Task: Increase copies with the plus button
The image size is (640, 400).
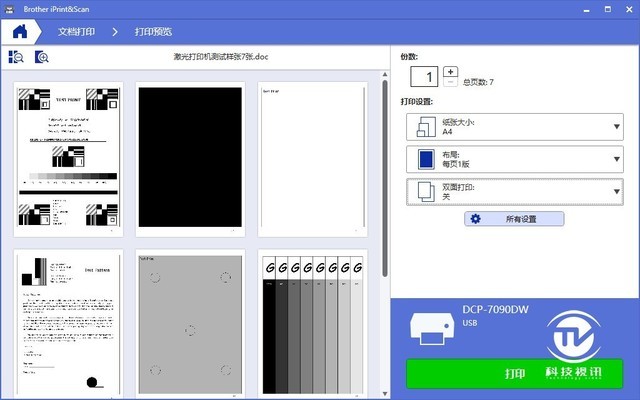Action: pos(450,71)
